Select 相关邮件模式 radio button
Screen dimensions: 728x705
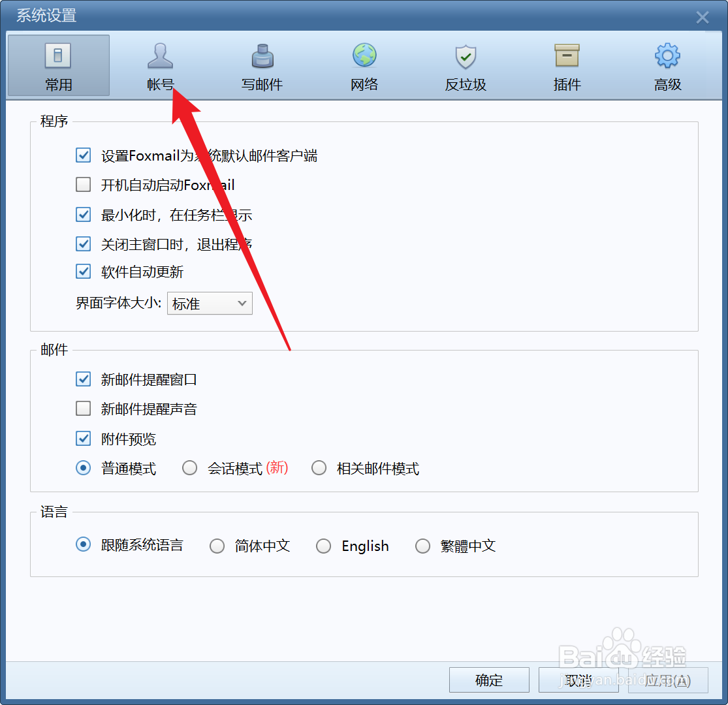[319, 468]
